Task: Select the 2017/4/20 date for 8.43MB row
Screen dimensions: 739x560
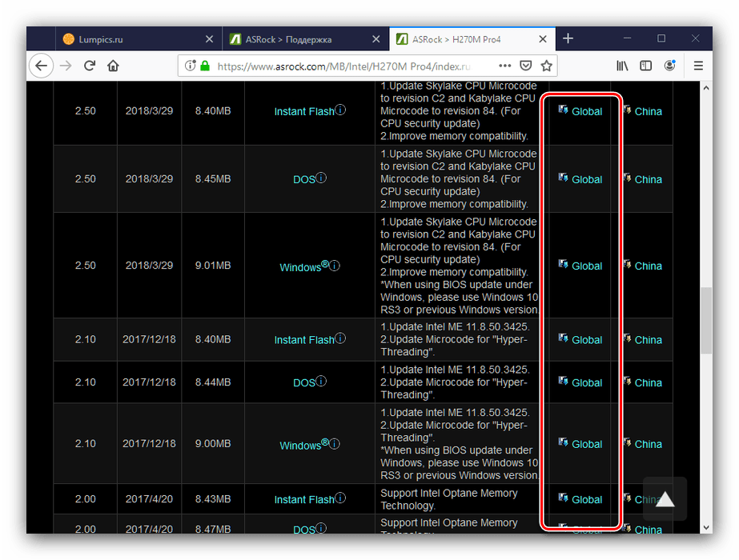Action: click(149, 499)
